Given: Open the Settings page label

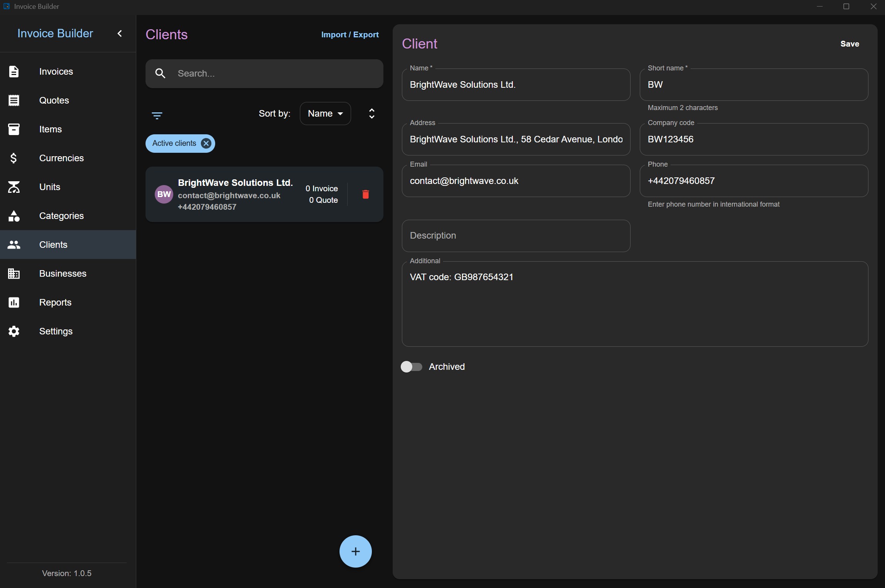Looking at the screenshot, I should tap(56, 331).
